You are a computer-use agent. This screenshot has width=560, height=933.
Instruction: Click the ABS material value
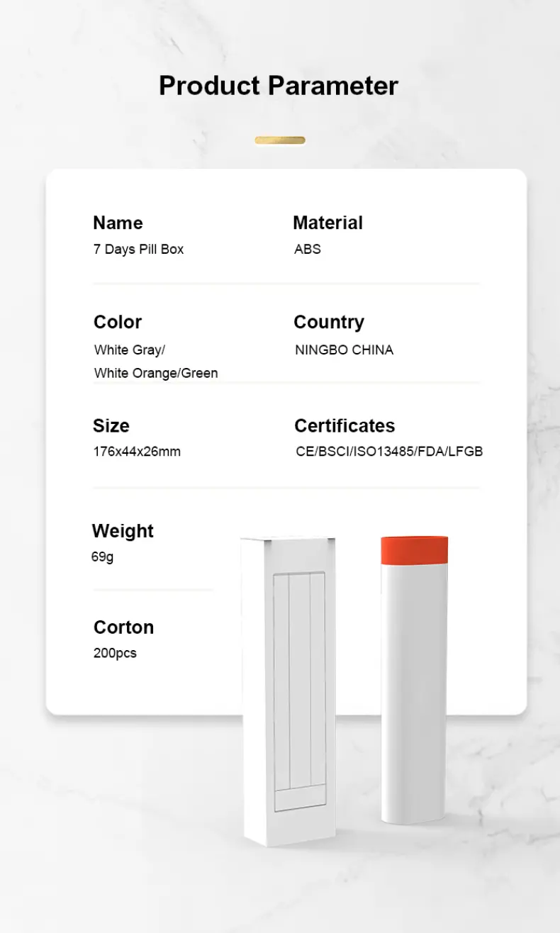(308, 250)
